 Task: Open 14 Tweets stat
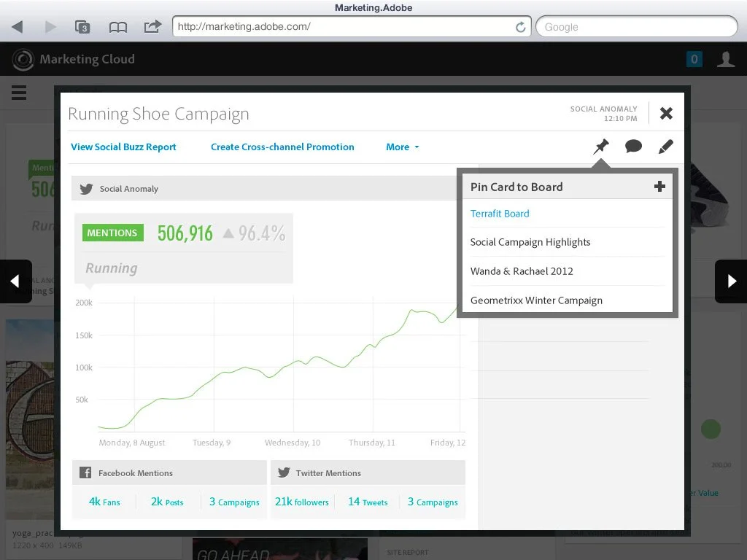(x=368, y=502)
